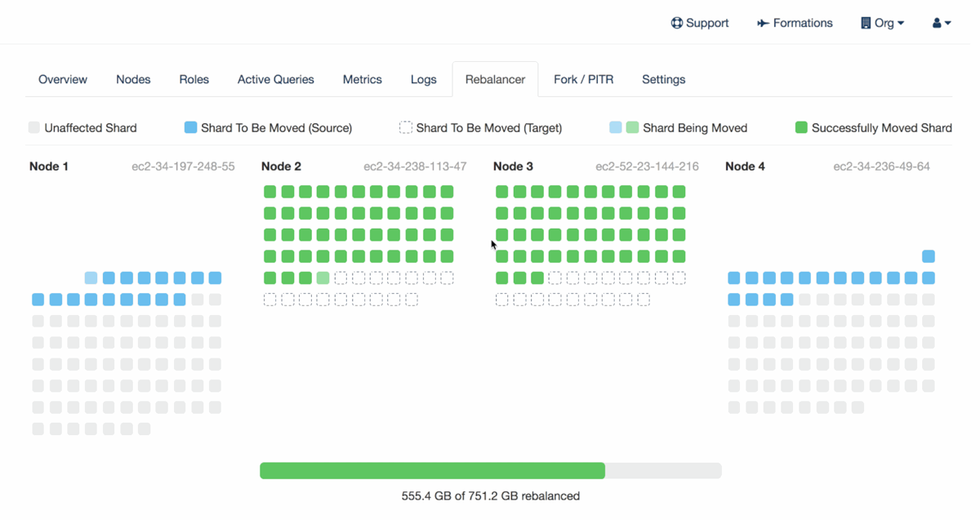Click the Unaffected Shard legend swatch

33,127
